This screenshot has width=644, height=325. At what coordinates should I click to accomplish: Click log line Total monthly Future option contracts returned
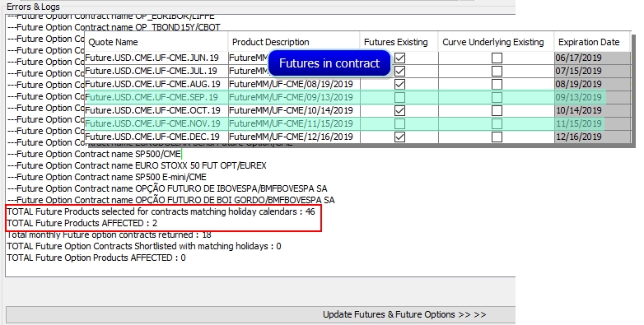click(x=110, y=234)
